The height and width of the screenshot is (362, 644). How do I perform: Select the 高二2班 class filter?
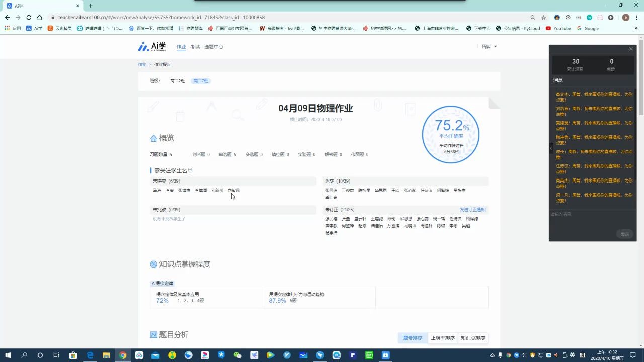coord(177,80)
